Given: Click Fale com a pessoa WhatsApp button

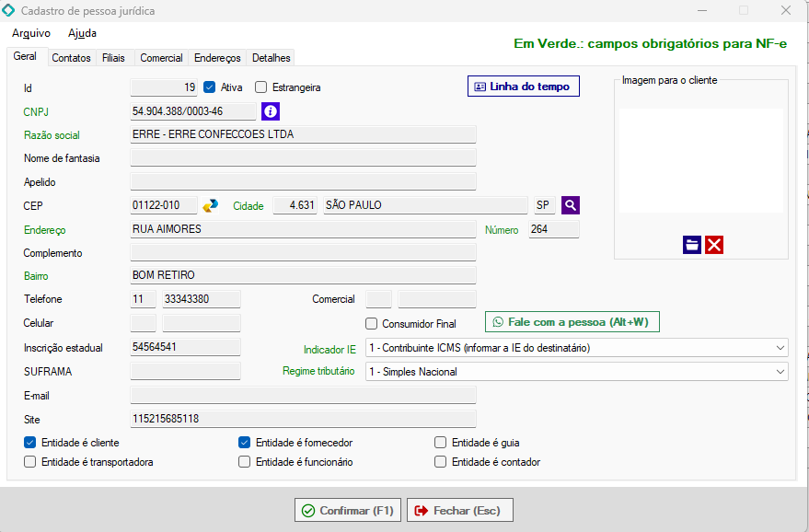Looking at the screenshot, I should pyautogui.click(x=572, y=322).
